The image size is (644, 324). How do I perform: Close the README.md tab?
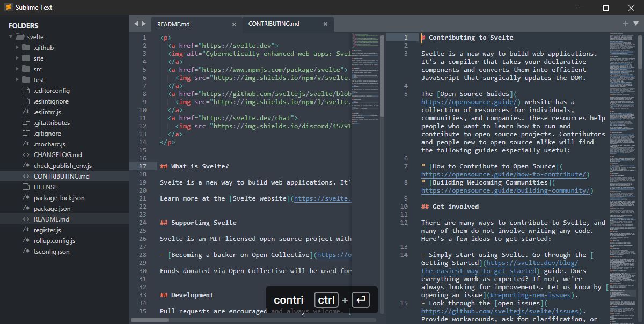(235, 24)
